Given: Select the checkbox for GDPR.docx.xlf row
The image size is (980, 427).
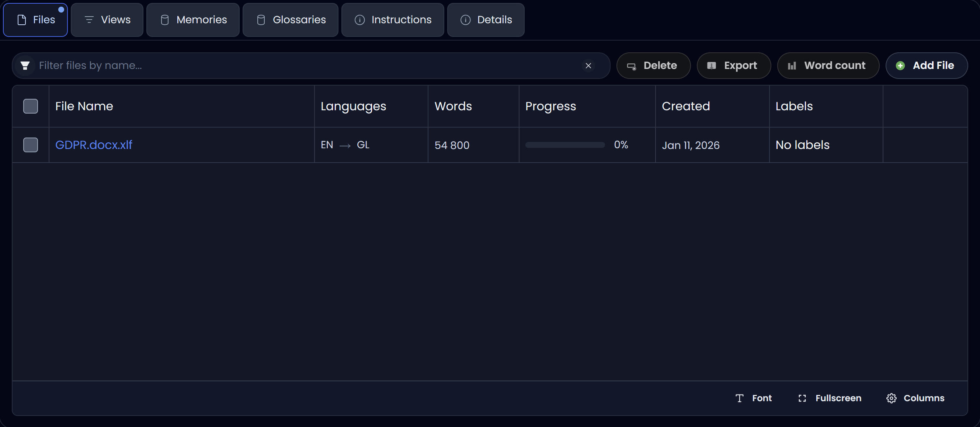Looking at the screenshot, I should tap(31, 145).
